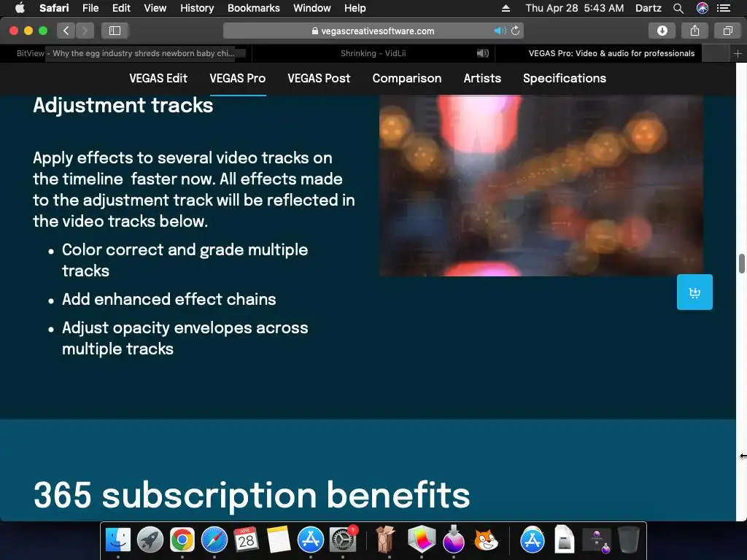This screenshot has width=747, height=560.
Task: Open the Specifications nav link
Action: tap(565, 78)
